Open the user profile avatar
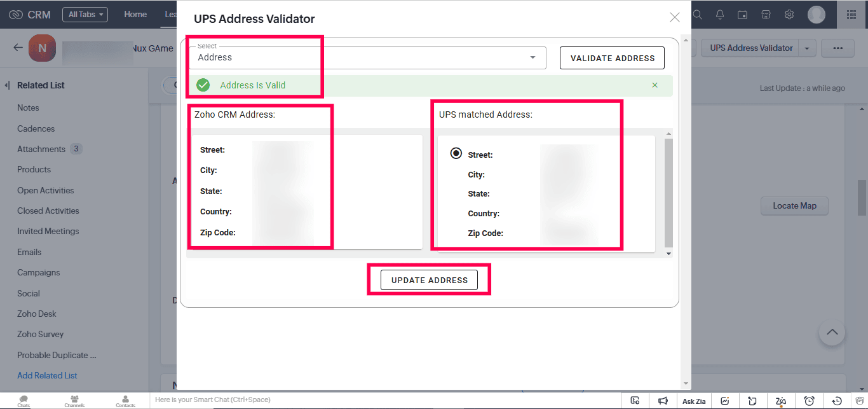This screenshot has height=409, width=868. coord(817,15)
